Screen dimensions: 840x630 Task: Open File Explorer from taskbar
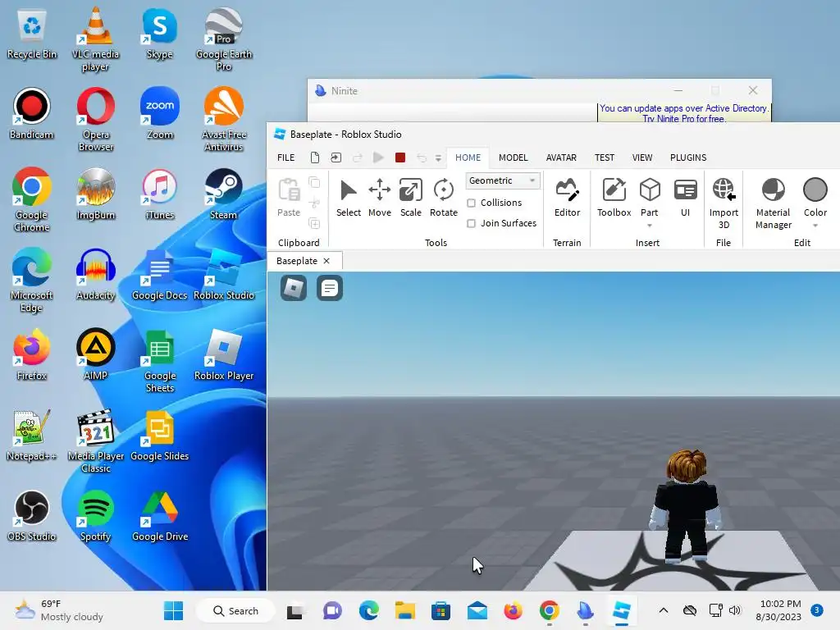tap(405, 610)
